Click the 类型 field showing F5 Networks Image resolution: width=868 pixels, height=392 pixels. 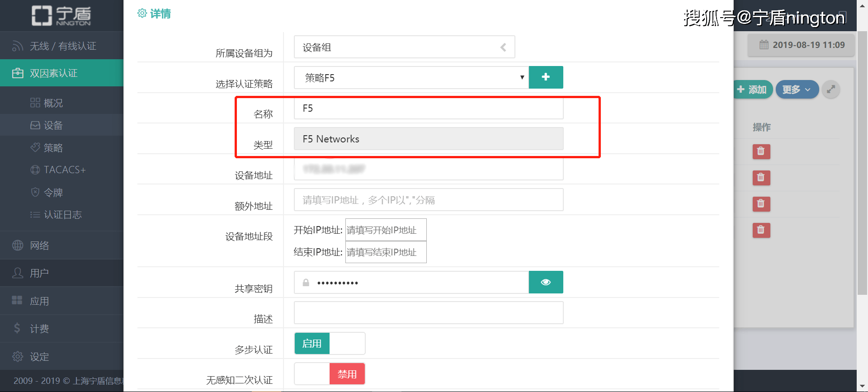pyautogui.click(x=429, y=139)
